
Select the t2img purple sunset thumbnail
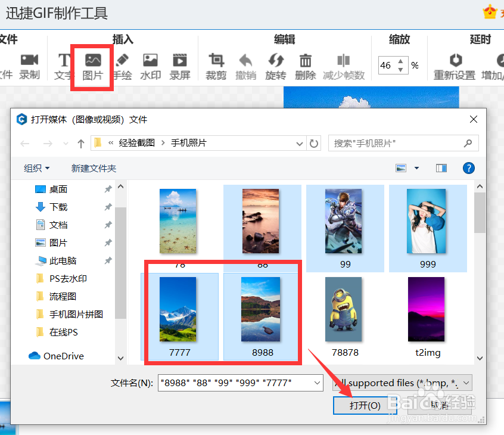pos(426,309)
